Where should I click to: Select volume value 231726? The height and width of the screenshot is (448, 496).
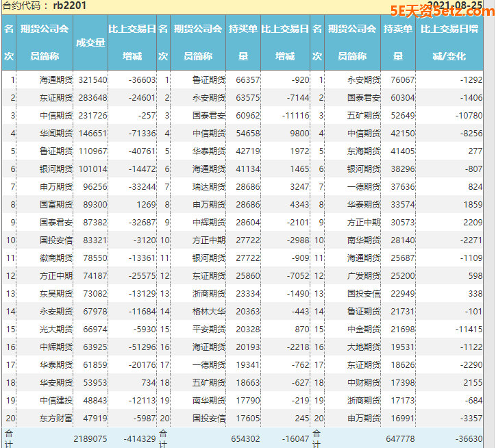coord(92,116)
